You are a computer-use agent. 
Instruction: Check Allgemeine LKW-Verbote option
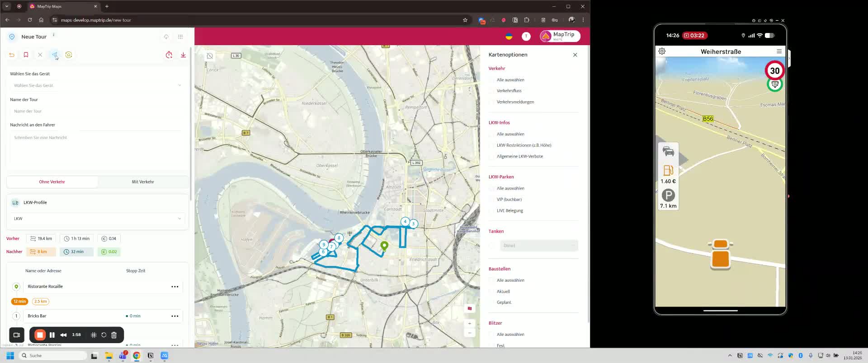491,157
